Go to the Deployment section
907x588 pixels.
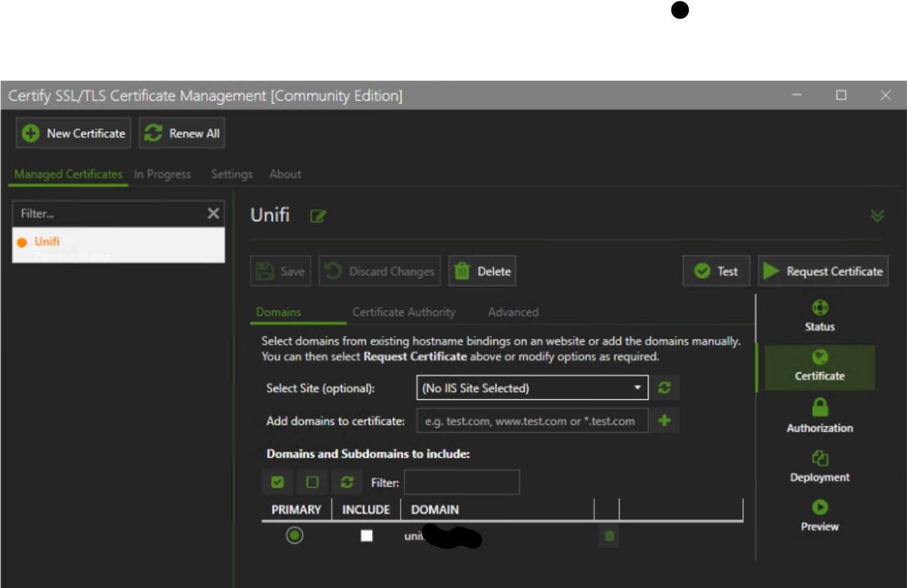[x=819, y=466]
